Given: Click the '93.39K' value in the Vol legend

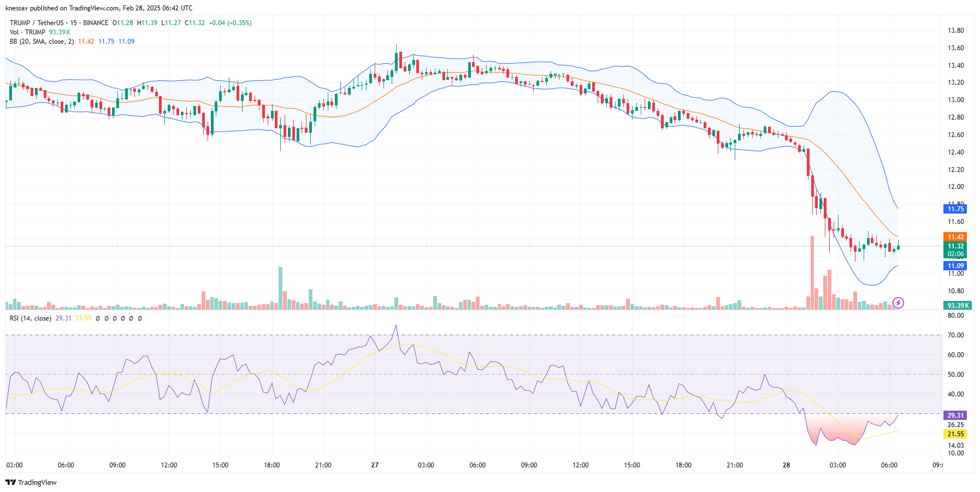Looking at the screenshot, I should coord(60,32).
